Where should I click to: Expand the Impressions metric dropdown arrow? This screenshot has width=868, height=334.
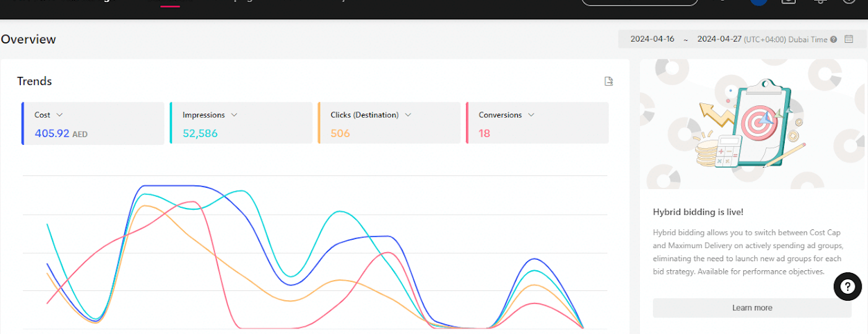coord(234,115)
